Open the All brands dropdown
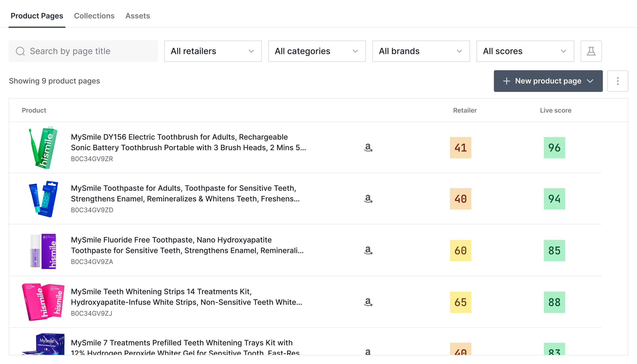The image size is (637, 364). coord(421,51)
